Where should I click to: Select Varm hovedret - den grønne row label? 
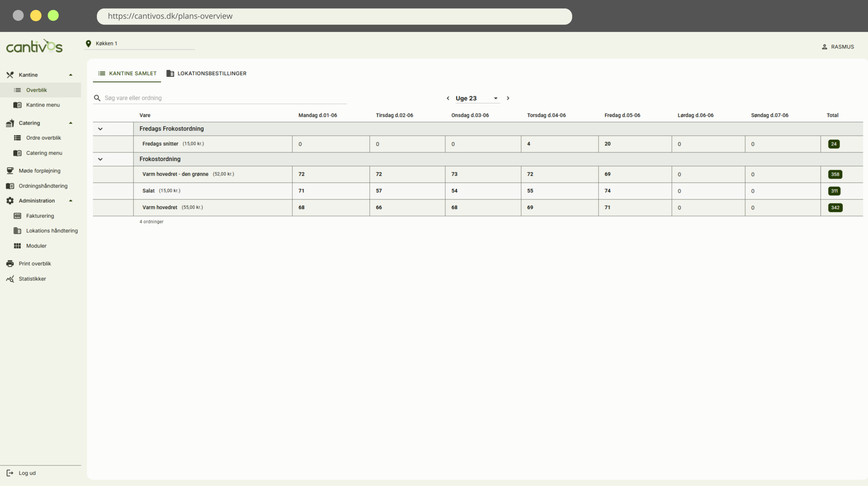pyautogui.click(x=175, y=174)
